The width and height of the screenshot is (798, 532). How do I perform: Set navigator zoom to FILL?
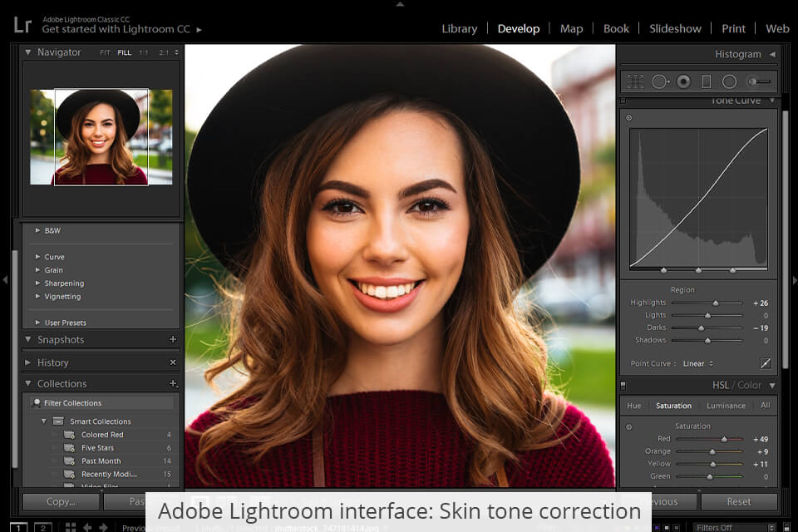pyautogui.click(x=124, y=52)
